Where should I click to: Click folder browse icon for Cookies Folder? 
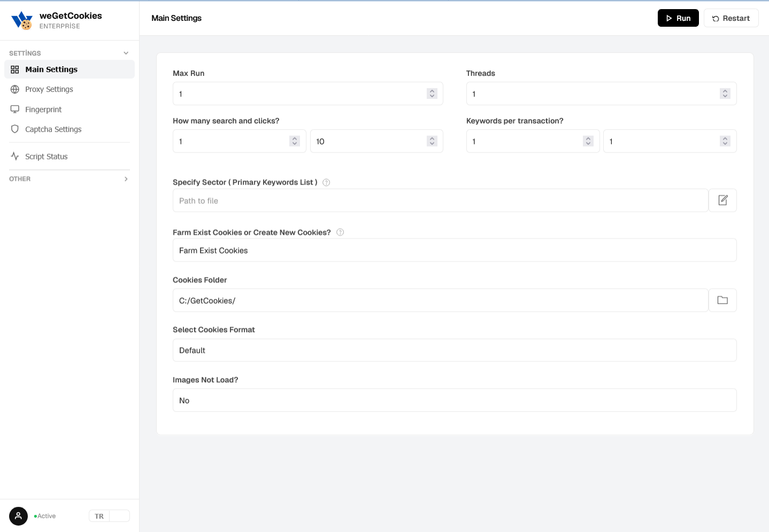[x=723, y=300]
